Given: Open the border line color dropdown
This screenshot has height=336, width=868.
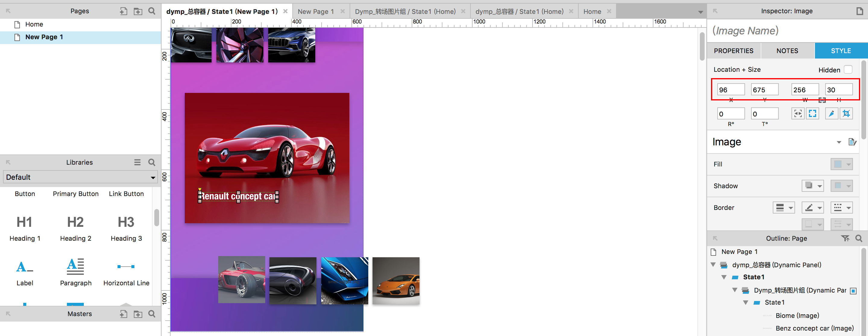Looking at the screenshot, I should point(813,208).
